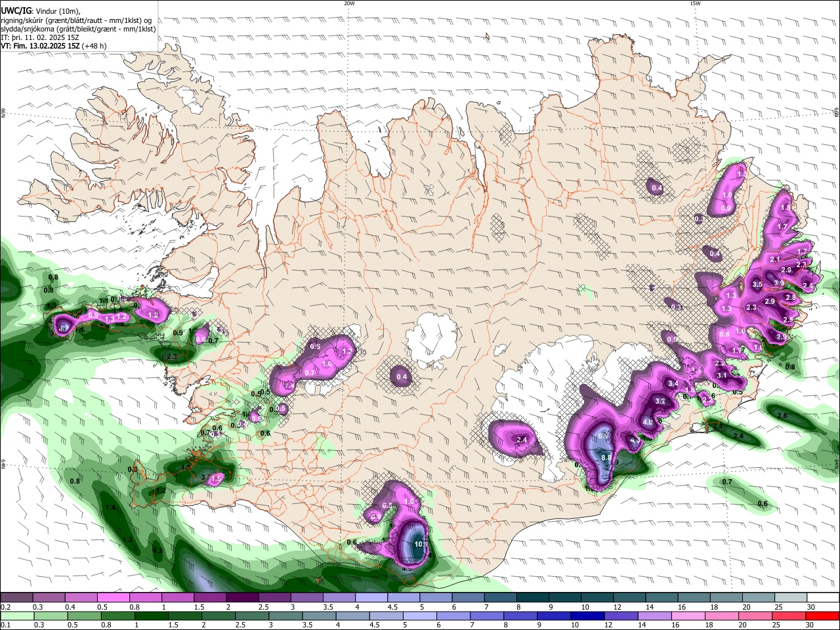Click the 8.8 precipitation value on the map
Viewport: 840px width, 630px height.
tap(606, 457)
